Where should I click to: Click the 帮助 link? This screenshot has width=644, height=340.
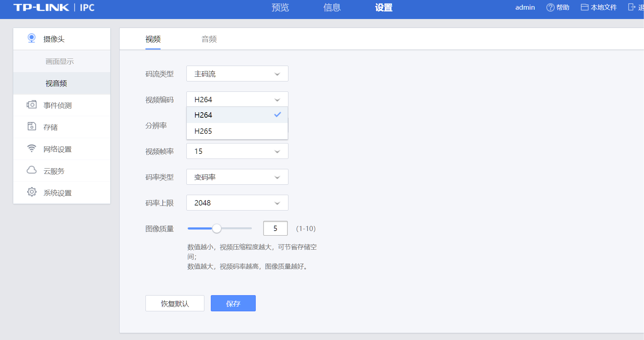pos(563,8)
